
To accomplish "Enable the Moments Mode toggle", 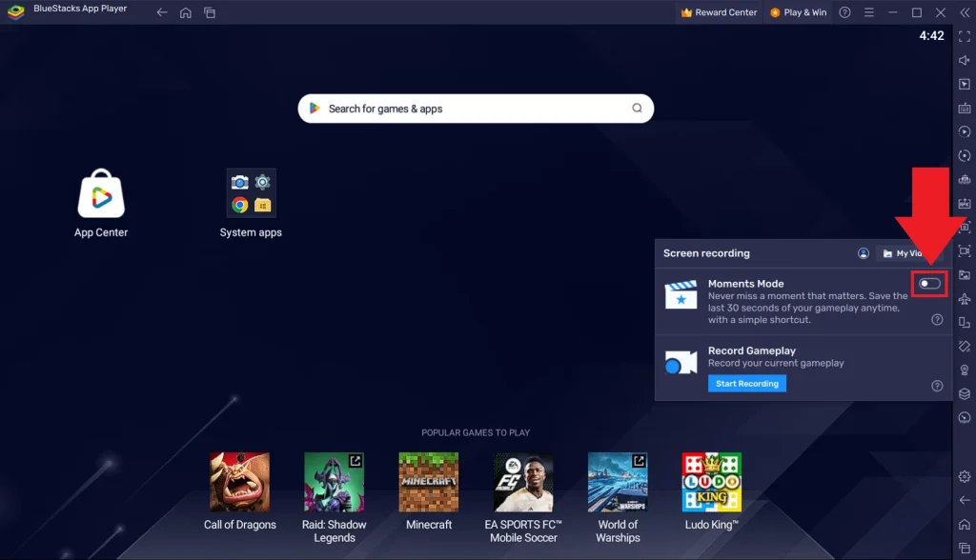I will tap(929, 283).
